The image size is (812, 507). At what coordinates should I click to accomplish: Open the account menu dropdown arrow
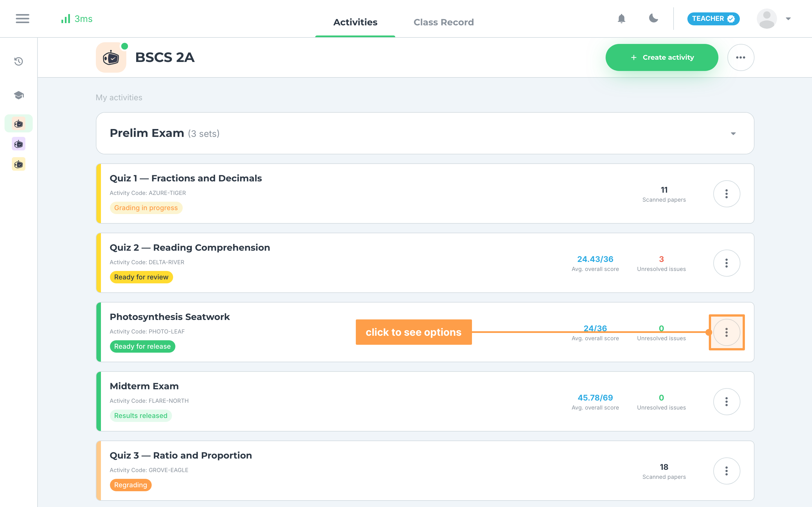788,19
